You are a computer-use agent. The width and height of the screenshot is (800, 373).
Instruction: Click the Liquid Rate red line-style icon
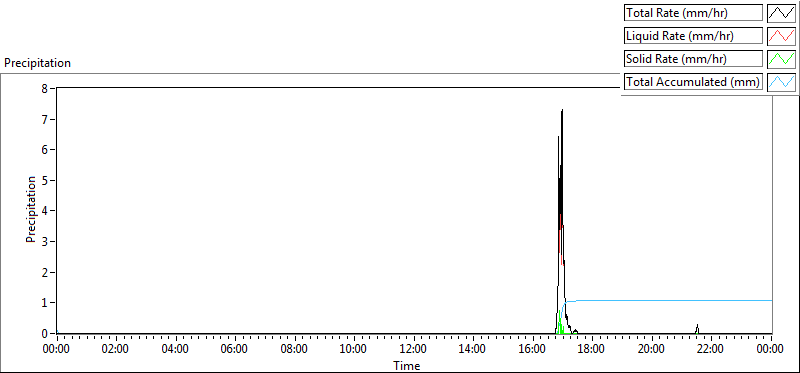781,36
